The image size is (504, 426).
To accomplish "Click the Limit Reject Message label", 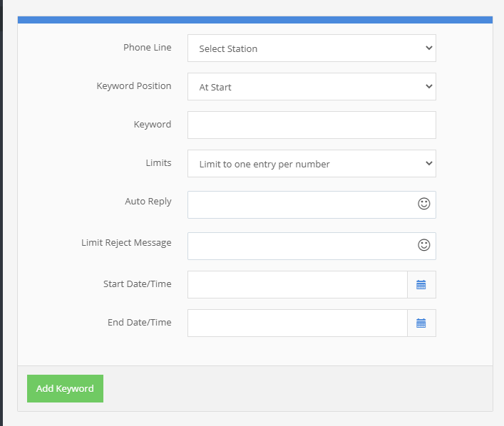I will pyautogui.click(x=126, y=242).
